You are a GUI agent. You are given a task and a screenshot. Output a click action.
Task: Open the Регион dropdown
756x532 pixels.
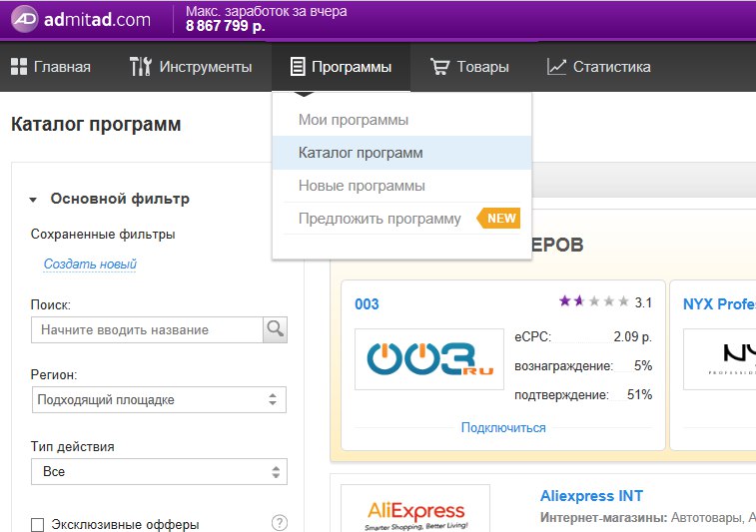[159, 399]
